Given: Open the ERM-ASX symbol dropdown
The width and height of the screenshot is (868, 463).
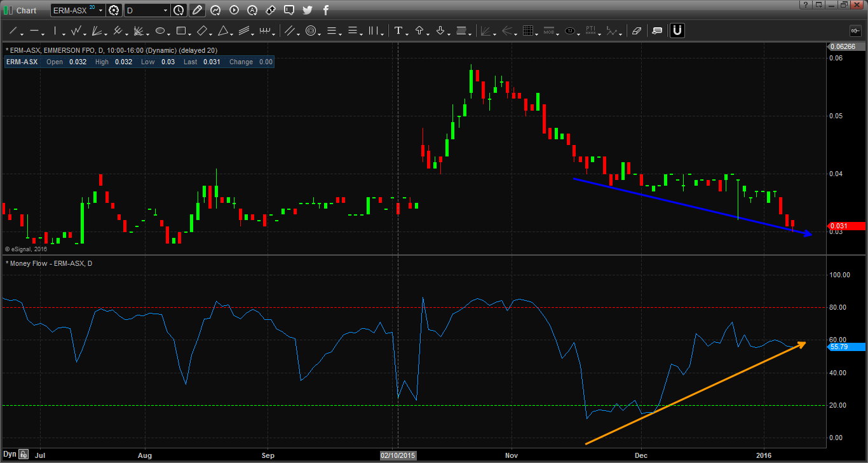Looking at the screenshot, I should click(x=100, y=10).
